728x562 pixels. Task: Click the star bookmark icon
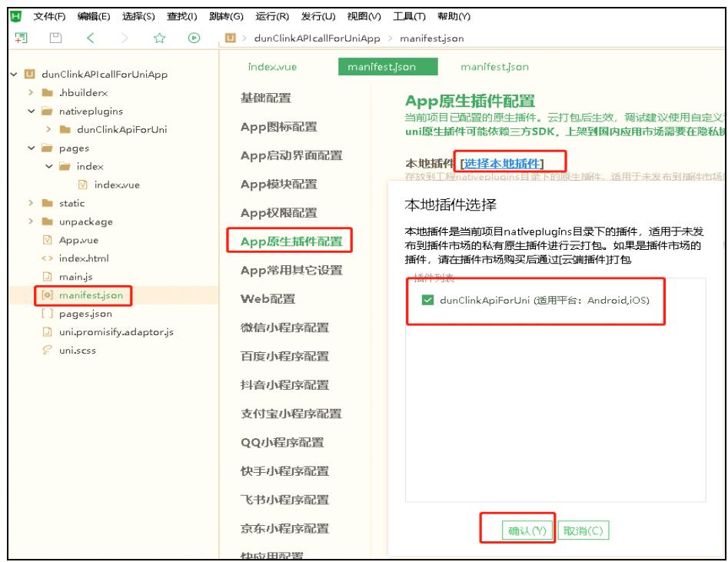tap(160, 38)
